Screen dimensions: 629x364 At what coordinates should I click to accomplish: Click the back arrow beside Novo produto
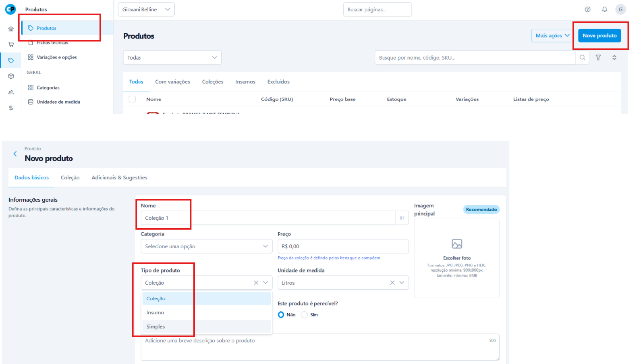point(15,154)
